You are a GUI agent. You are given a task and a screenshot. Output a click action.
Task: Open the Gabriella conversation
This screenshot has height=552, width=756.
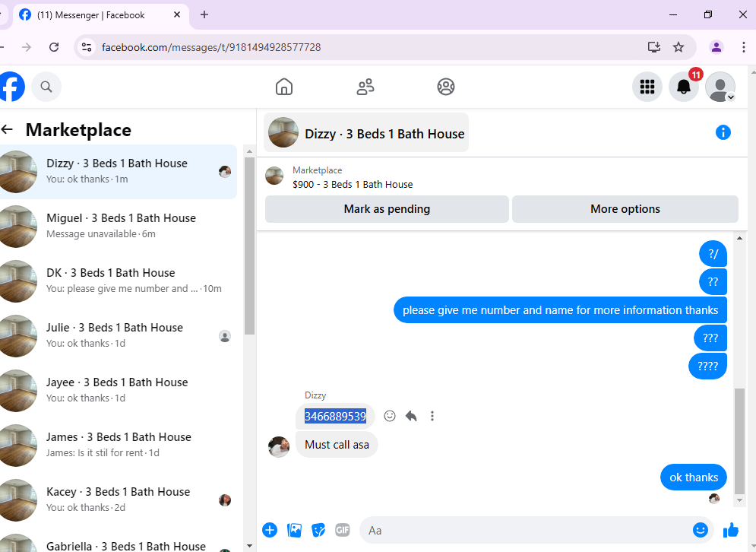pyautogui.click(x=118, y=543)
